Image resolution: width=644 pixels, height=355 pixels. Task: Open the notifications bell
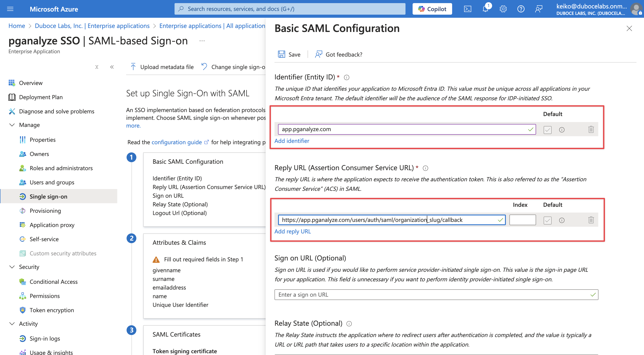485,9
